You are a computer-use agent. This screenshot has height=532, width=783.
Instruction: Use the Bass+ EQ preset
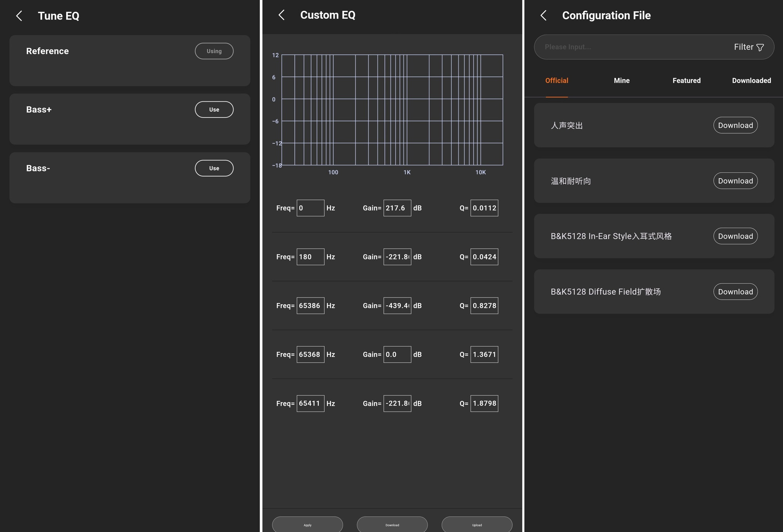pos(214,110)
